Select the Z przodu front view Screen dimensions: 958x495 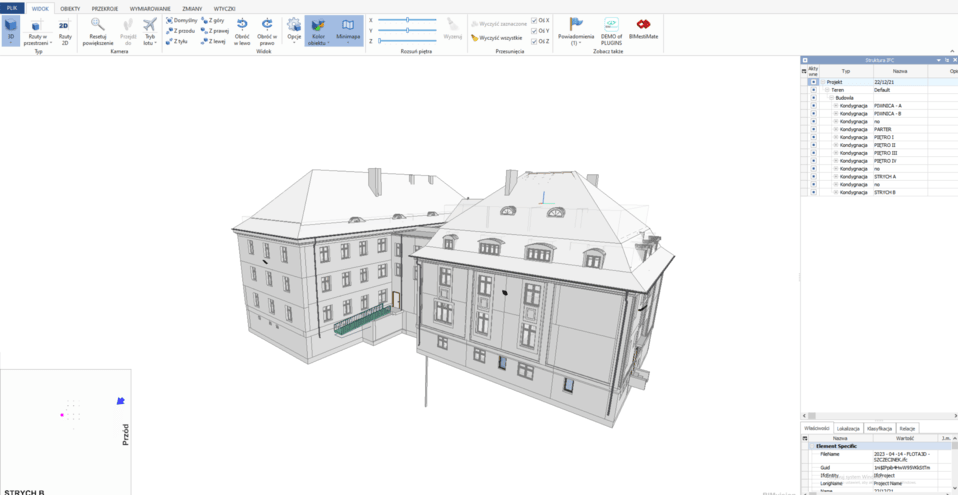tap(181, 31)
